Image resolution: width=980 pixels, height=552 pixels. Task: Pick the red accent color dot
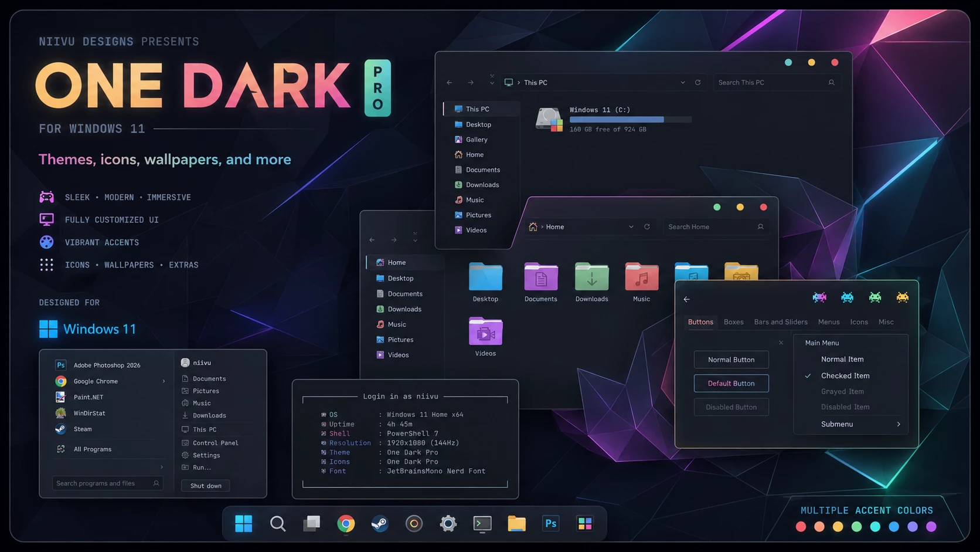coord(801,527)
